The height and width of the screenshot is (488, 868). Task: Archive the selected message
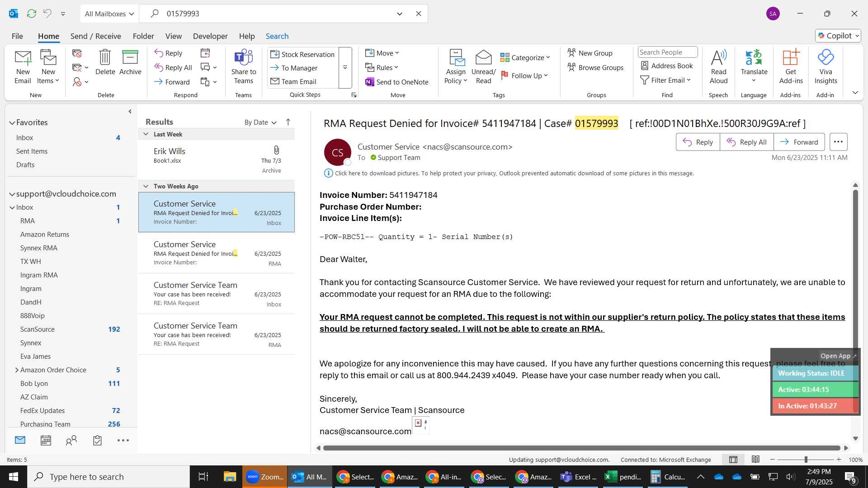(130, 62)
